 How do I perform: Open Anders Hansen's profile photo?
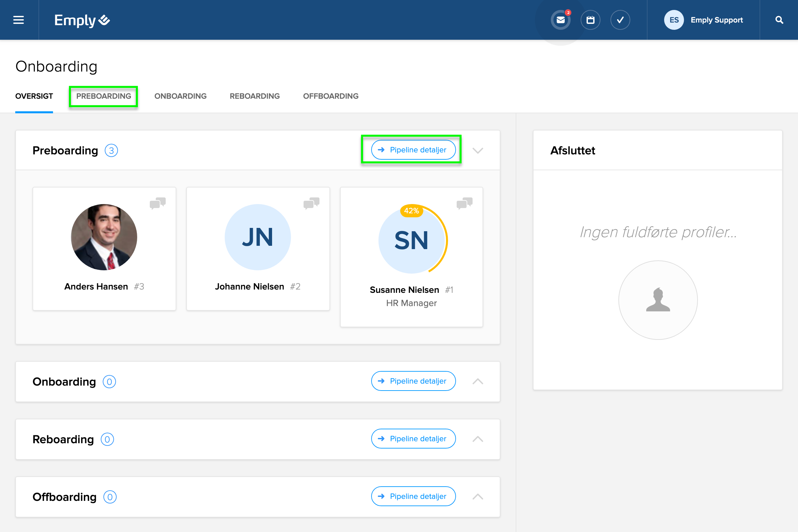coord(104,237)
